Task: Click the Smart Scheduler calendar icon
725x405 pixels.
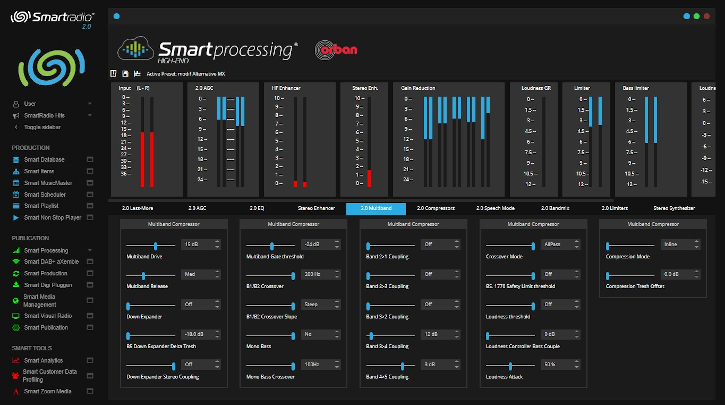Action: [16, 195]
